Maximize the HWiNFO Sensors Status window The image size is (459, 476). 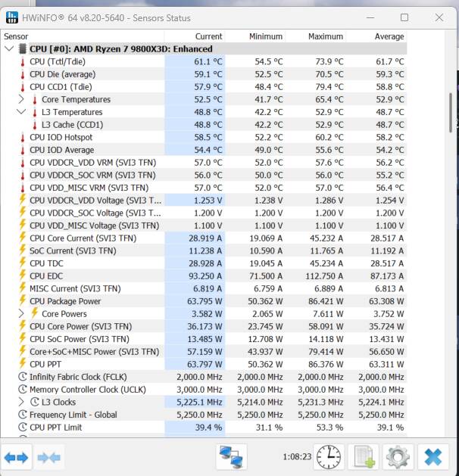404,17
